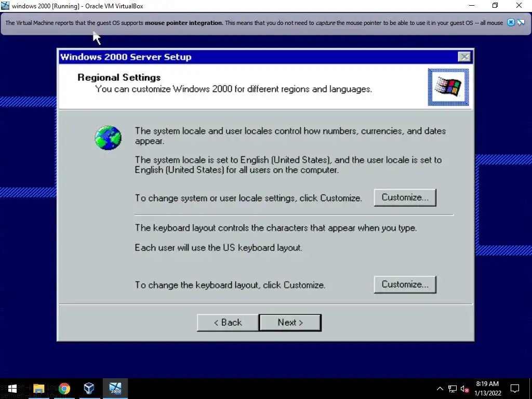Close the Windows 2000 Server Setup dialog
Image resolution: width=532 pixels, height=399 pixels.
[464, 57]
